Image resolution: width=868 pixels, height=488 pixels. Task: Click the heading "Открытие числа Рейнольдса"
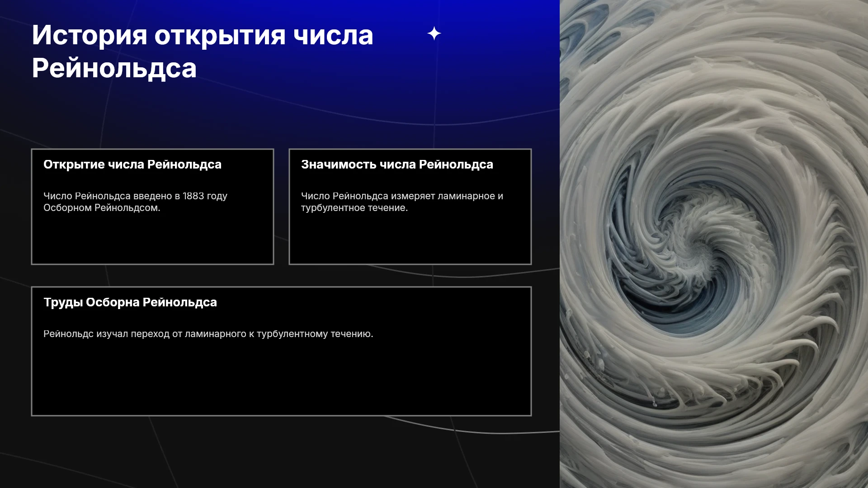point(132,164)
